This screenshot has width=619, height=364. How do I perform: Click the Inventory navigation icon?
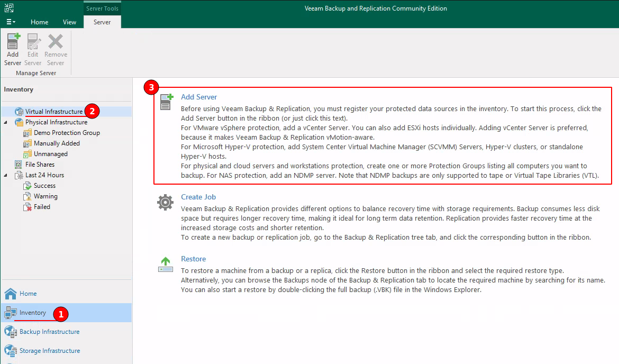point(11,313)
